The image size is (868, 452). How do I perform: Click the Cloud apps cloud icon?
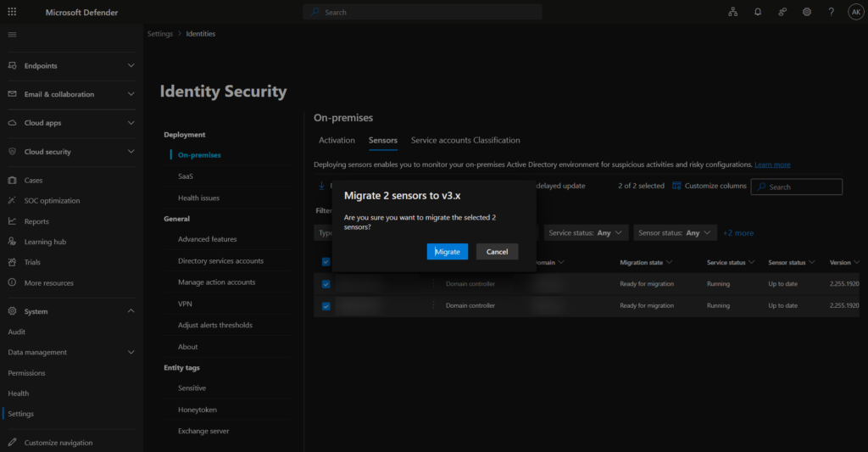click(x=12, y=122)
